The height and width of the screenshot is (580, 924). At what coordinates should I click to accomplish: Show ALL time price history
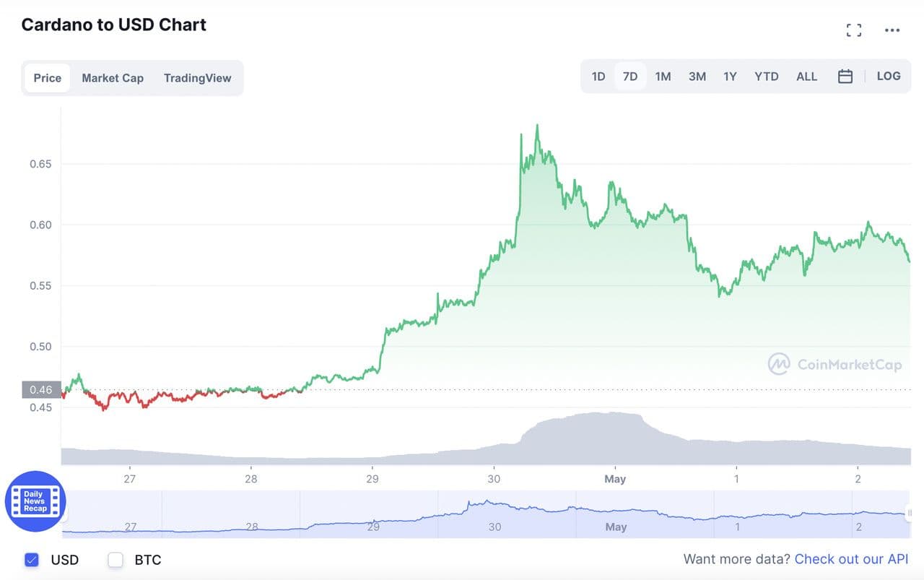point(806,77)
